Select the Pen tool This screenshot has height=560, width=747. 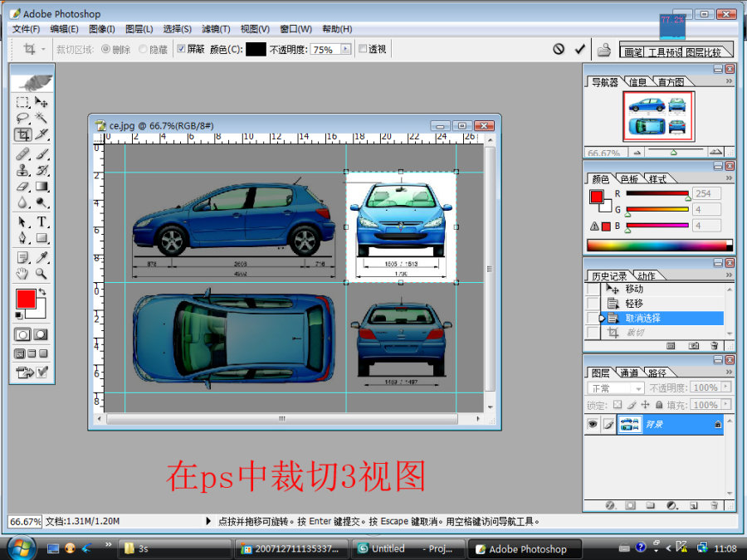pyautogui.click(x=22, y=237)
